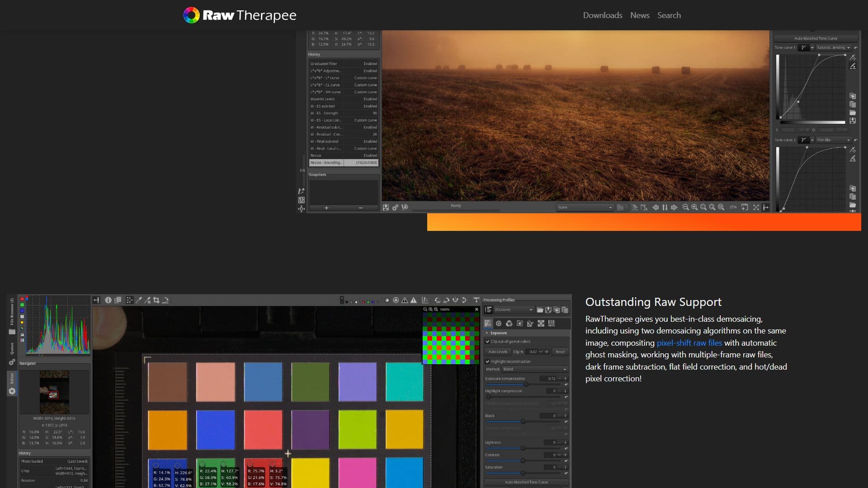Select the Crop tool in the editor toolbar
This screenshot has height=488, width=868.
click(156, 300)
